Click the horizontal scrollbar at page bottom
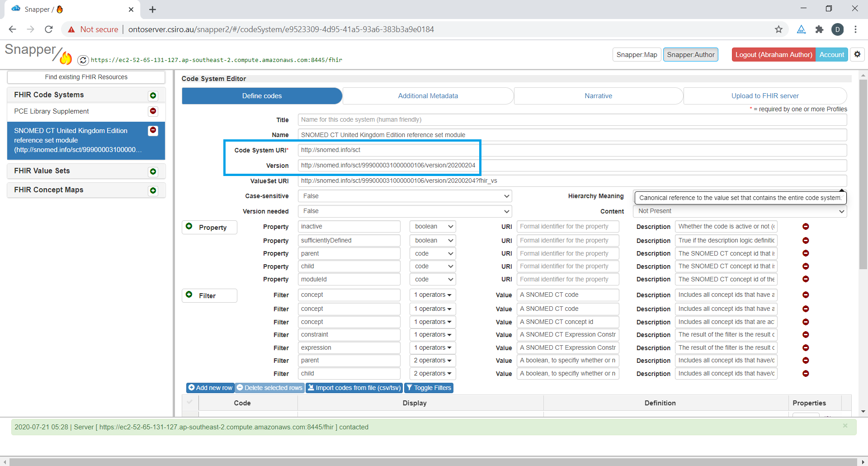 pos(434,462)
